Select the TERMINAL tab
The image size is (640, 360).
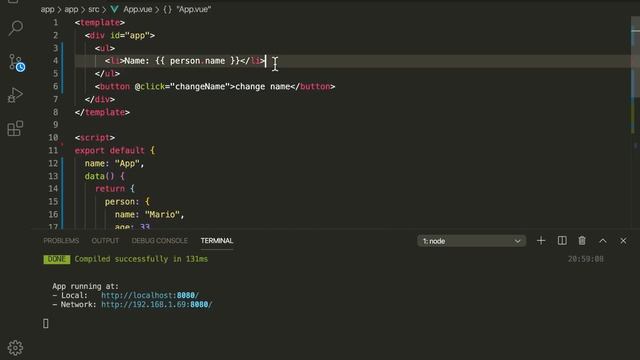217,241
